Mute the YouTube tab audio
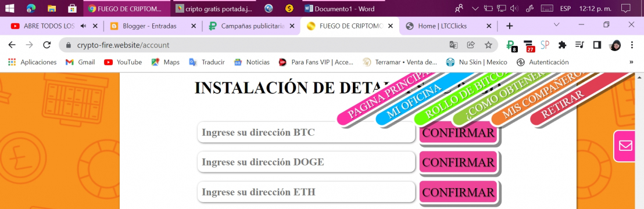Image resolution: width=644 pixels, height=209 pixels. coord(83,26)
